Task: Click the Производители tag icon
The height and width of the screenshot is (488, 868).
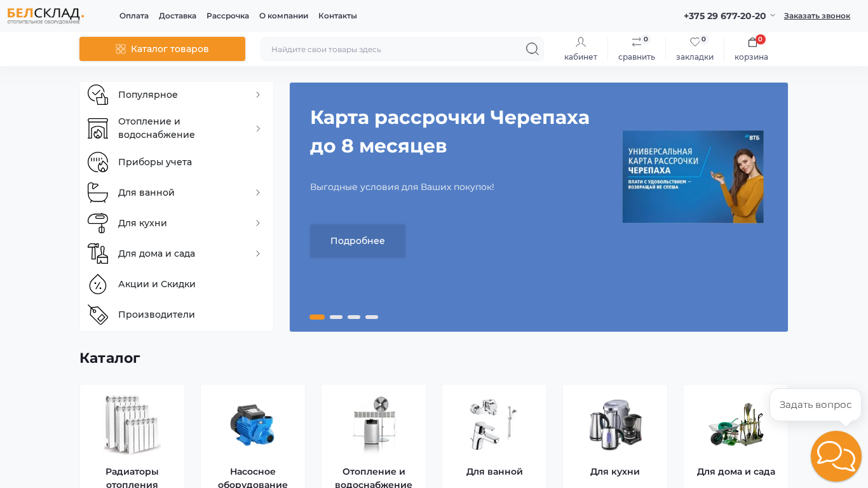Action: pos(98,315)
